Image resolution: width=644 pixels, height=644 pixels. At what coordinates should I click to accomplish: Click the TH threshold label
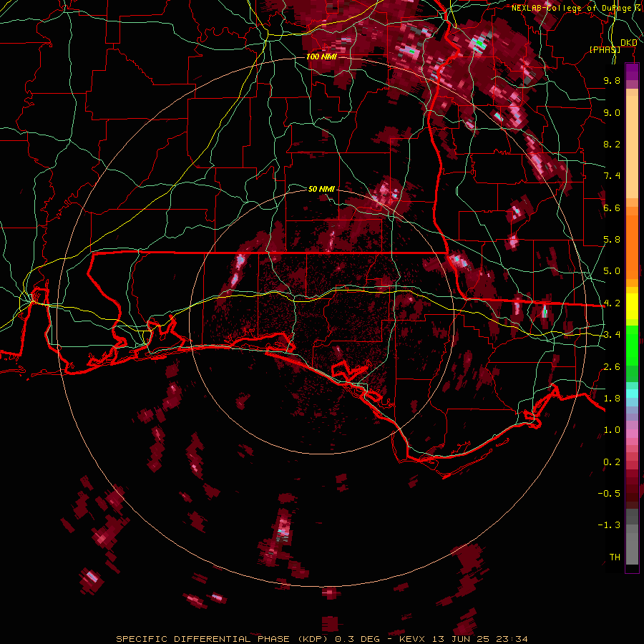(x=615, y=557)
